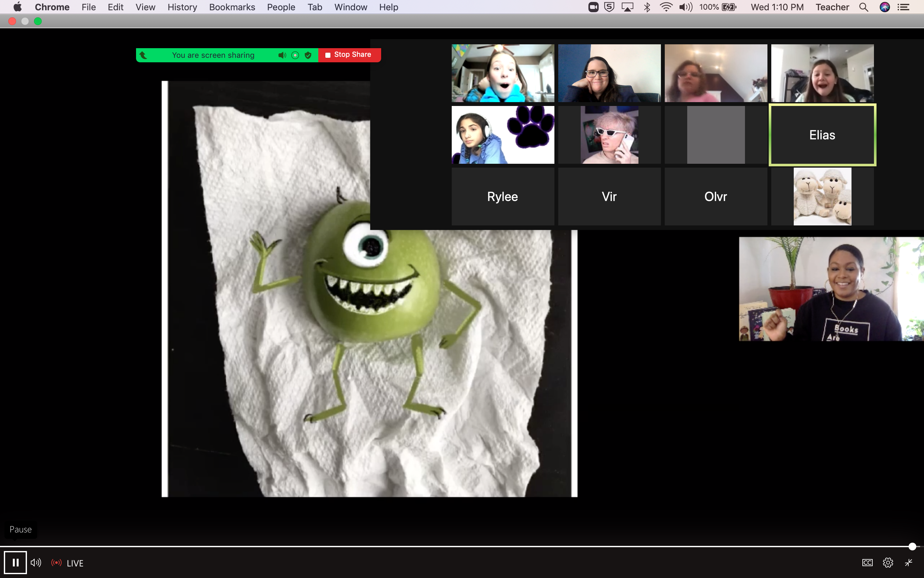Click the Zoom camera menu bar icon

point(593,7)
